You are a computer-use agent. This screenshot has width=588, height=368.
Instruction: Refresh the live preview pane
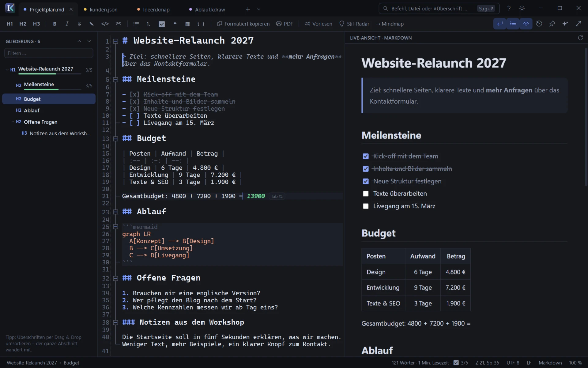[580, 38]
